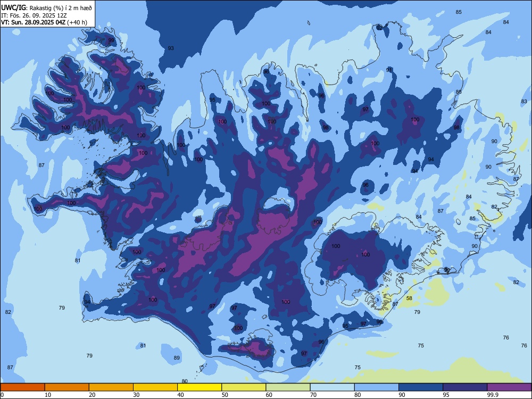Click the light blue 80–90 legend swatch
This screenshot has height=399, width=532.
coord(377,387)
